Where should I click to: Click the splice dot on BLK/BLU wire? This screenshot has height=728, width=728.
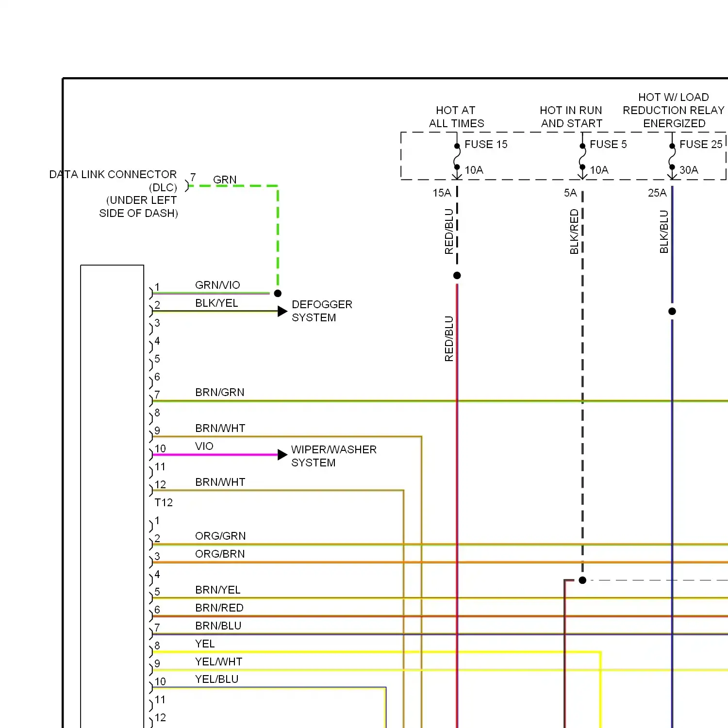[672, 311]
